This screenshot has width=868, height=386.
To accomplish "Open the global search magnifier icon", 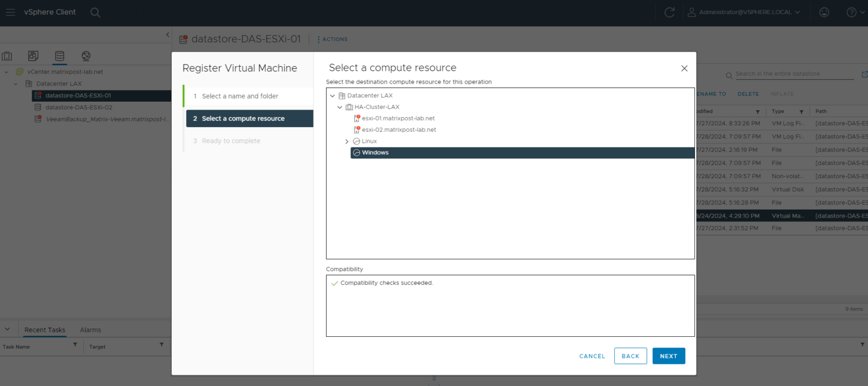I will point(95,12).
